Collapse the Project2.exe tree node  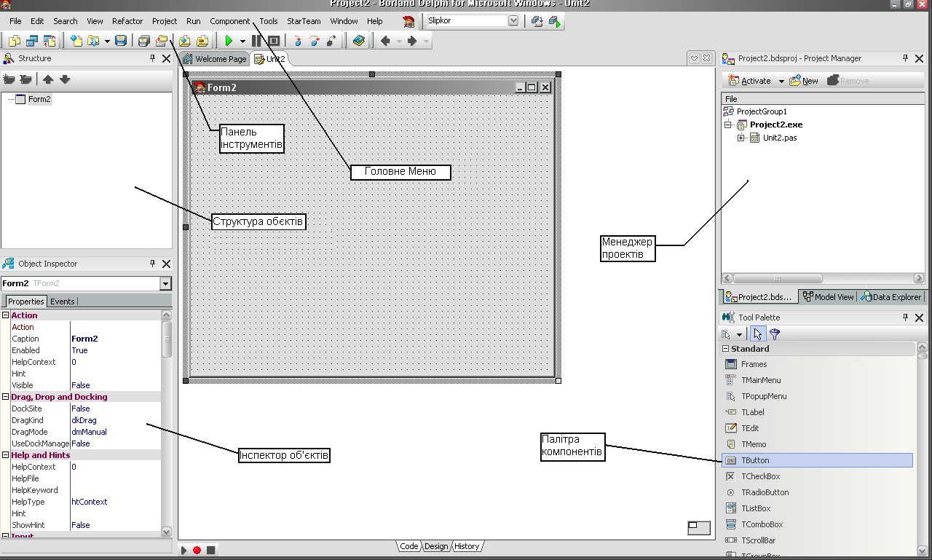point(727,125)
